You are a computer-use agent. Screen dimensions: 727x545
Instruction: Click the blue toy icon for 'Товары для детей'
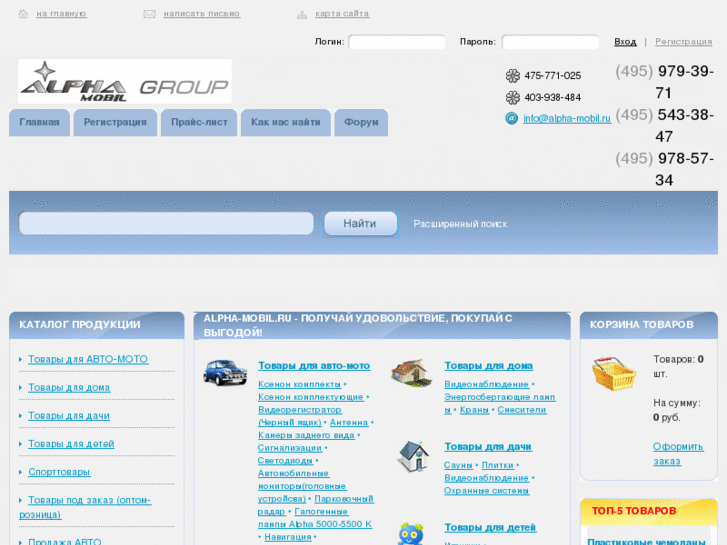[x=411, y=533]
